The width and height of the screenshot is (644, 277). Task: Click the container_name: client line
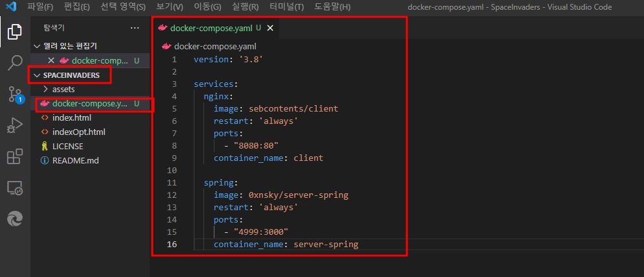coord(268,158)
